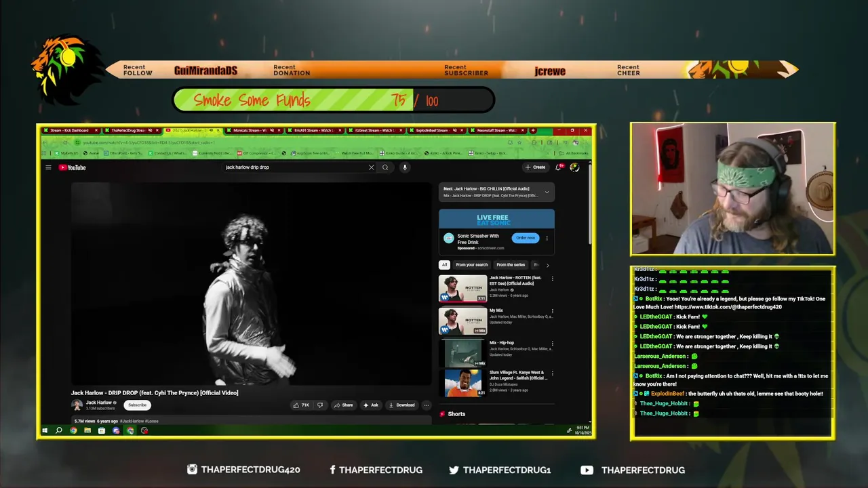868x488 pixels.
Task: Select the From your search filter chip
Action: [x=471, y=265]
